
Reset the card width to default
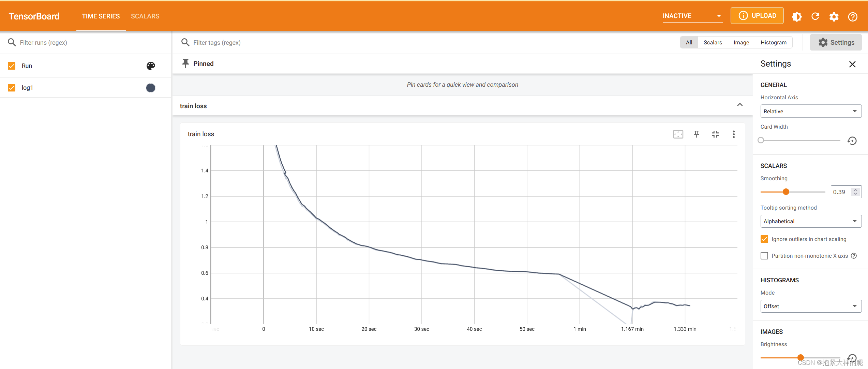tap(852, 140)
